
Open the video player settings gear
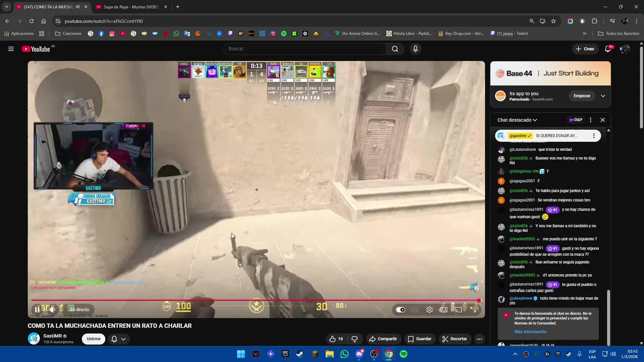pos(429,310)
